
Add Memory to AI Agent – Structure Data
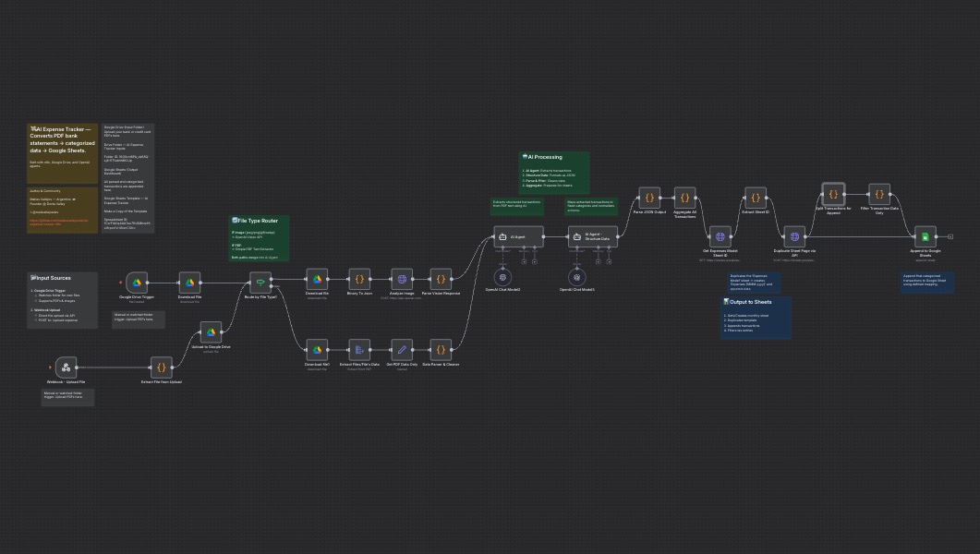coord(599,261)
